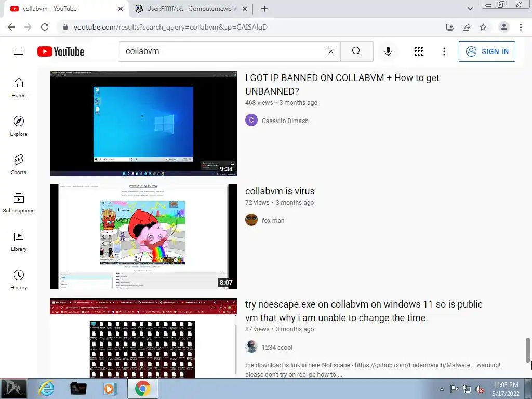Screen dimensions: 532x399
Task: Click the NoEscape download description snippet
Action: click(x=373, y=370)
